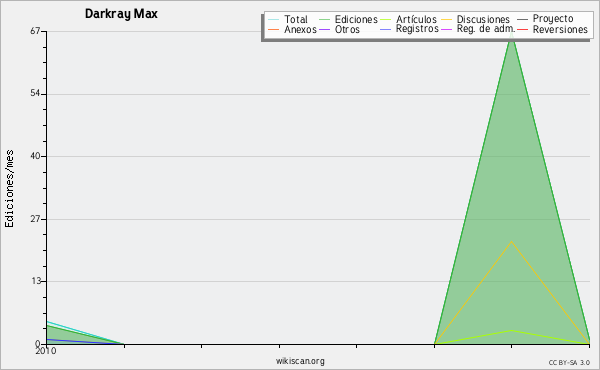Viewport: 600px width, 370px height.
Task: Click the 2010 x-axis label
Action: point(46,351)
